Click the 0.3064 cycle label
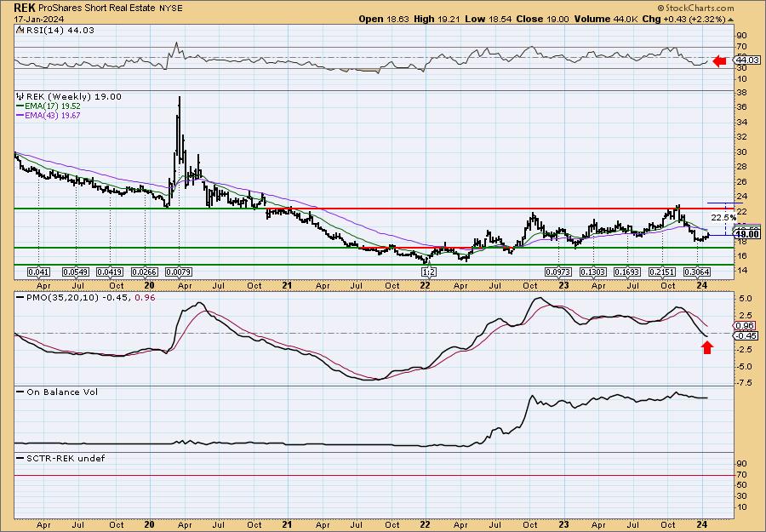Screen dimensions: 766x532 697,272
